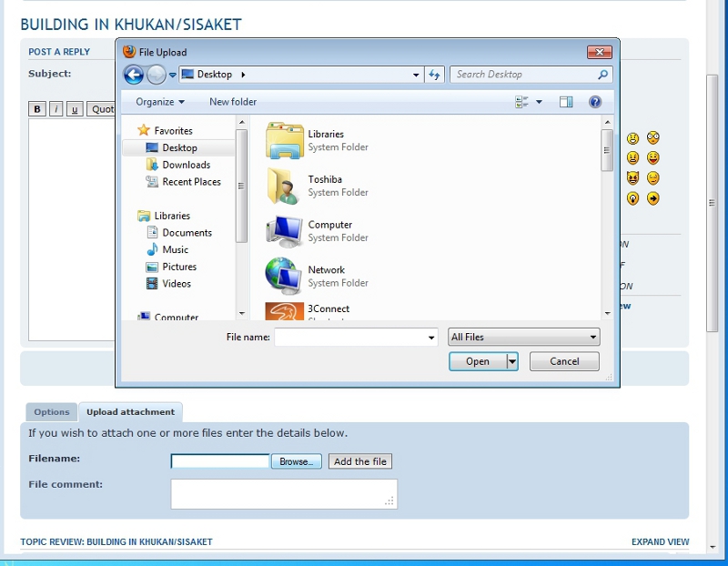Click the refresh icon beside the address bar
The image size is (728, 566).
click(x=434, y=75)
